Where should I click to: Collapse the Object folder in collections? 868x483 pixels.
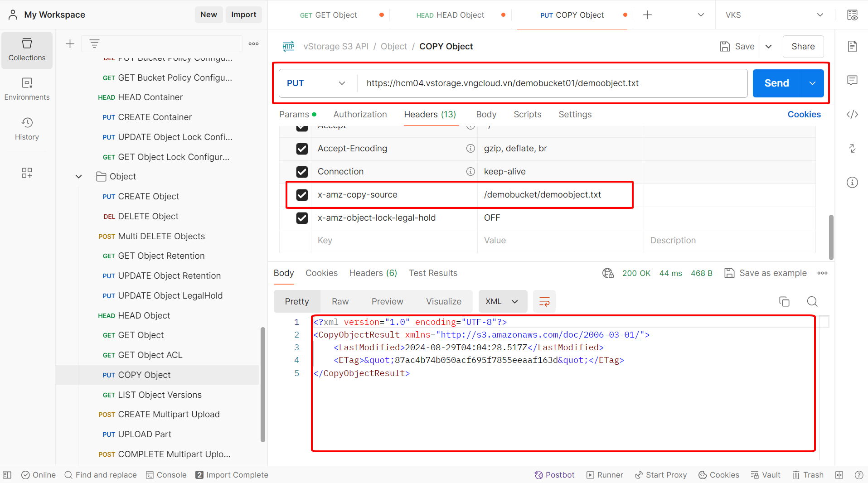click(x=78, y=177)
